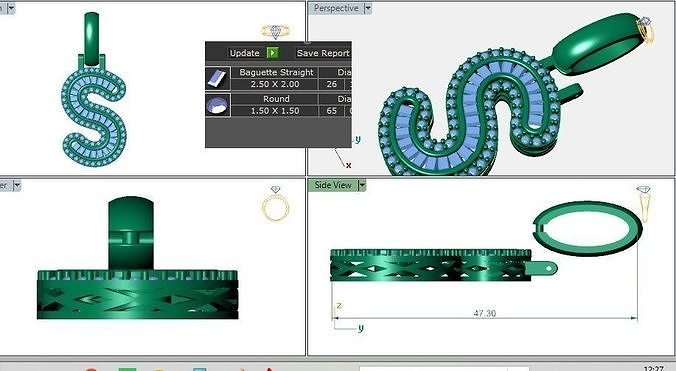Expand the top-left viewport title dropdown
676x371 pixels.
[x=11, y=8]
